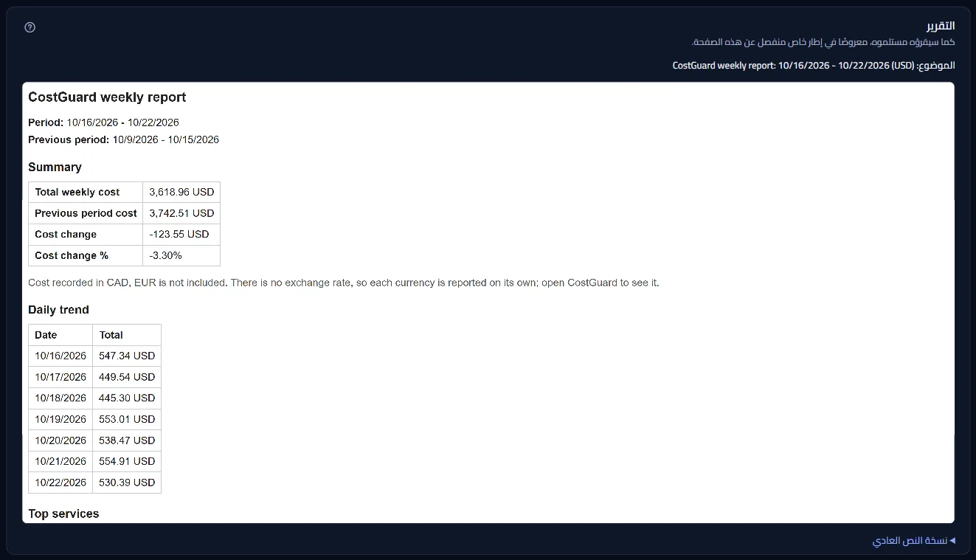This screenshot has height=560, width=976.
Task: Click the 547.34 USD cell
Action: [127, 356]
